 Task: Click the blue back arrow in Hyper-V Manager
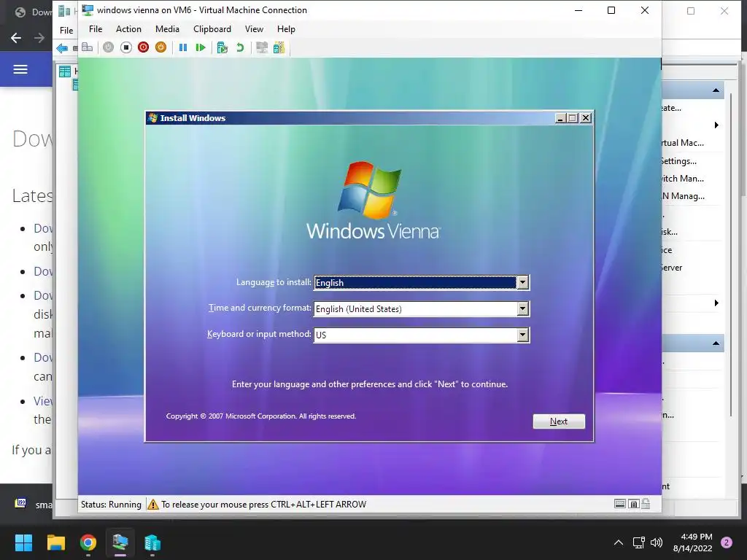point(62,48)
